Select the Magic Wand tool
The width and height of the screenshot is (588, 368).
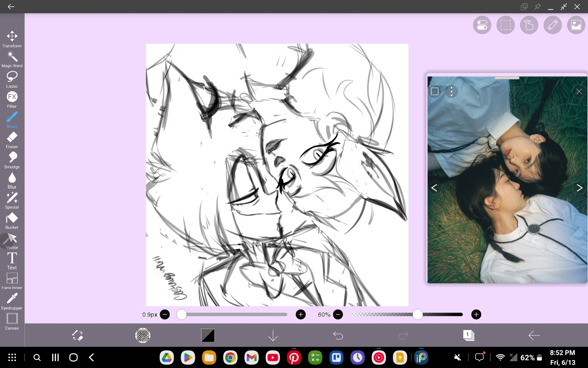click(12, 59)
